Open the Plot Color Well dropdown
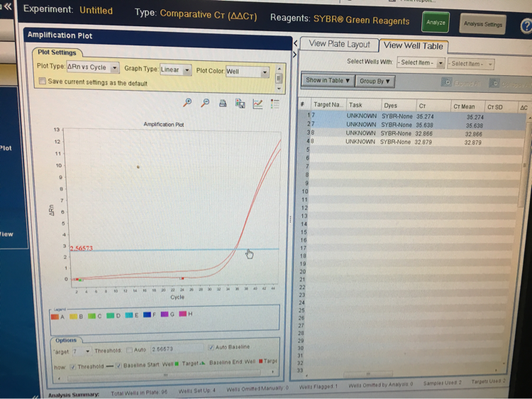532x399 pixels. (248, 72)
